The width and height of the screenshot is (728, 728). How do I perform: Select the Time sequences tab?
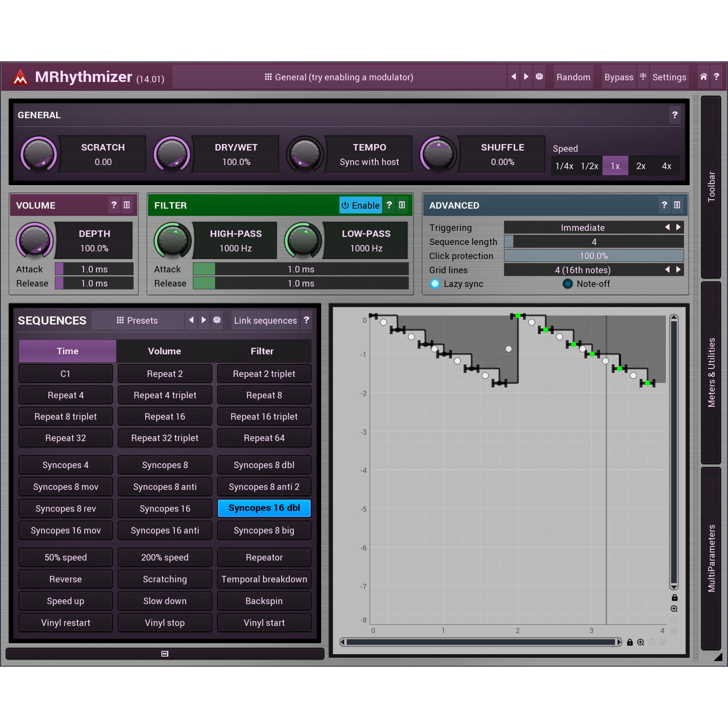67,351
